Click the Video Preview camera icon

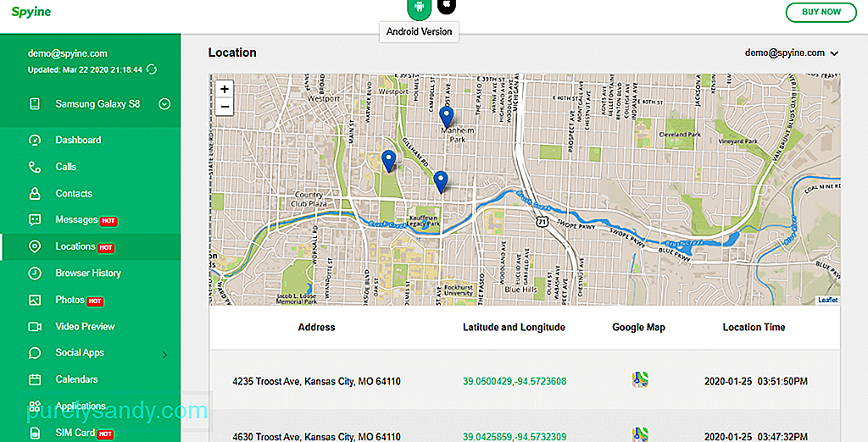(34, 326)
